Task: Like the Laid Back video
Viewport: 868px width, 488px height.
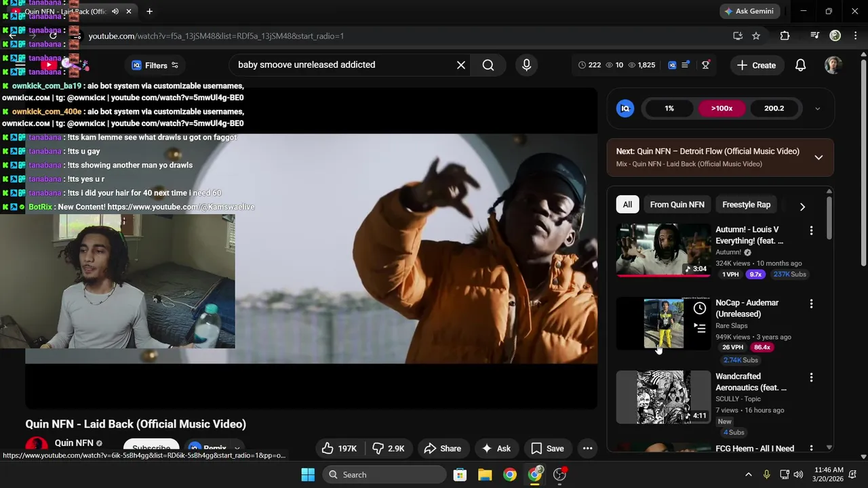Action: point(340,449)
